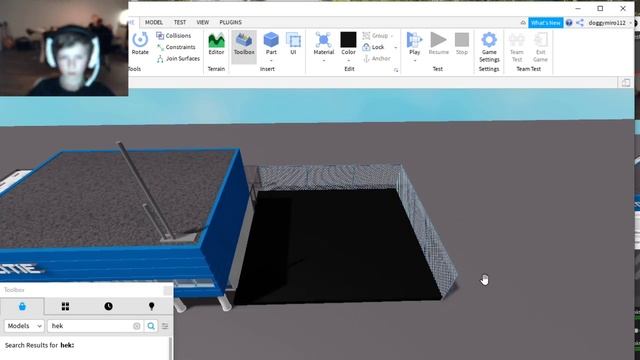The image size is (640, 360).
Task: Click the viewport panel toggle icon
Action: click(x=626, y=83)
